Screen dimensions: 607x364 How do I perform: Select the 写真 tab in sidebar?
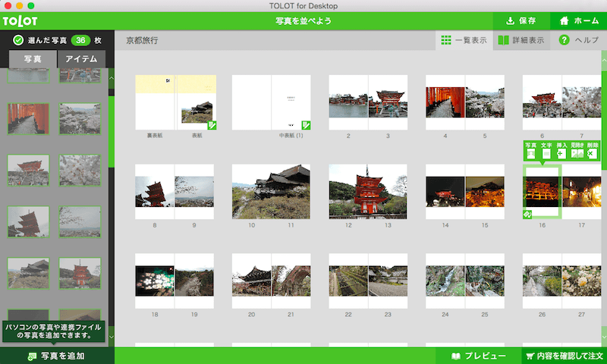(33, 59)
